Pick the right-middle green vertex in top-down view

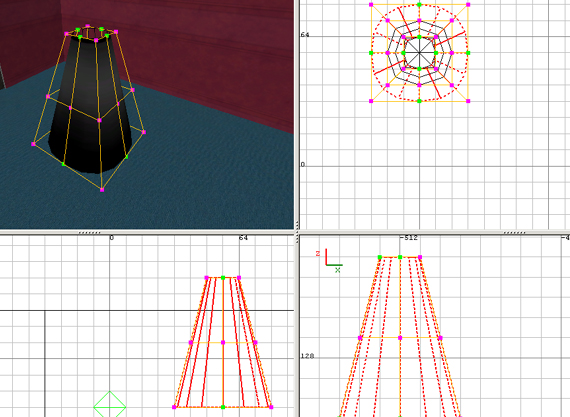click(468, 53)
